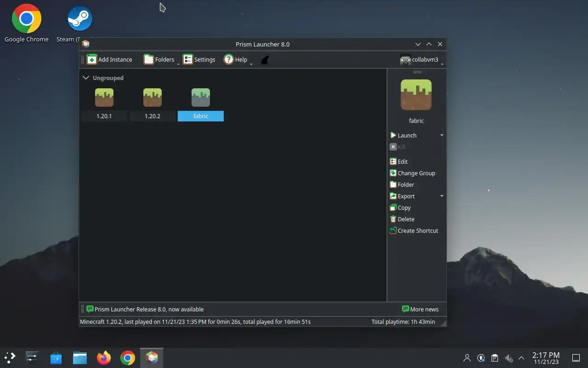Open the collabvm3 account dropdown

pyautogui.click(x=422, y=59)
